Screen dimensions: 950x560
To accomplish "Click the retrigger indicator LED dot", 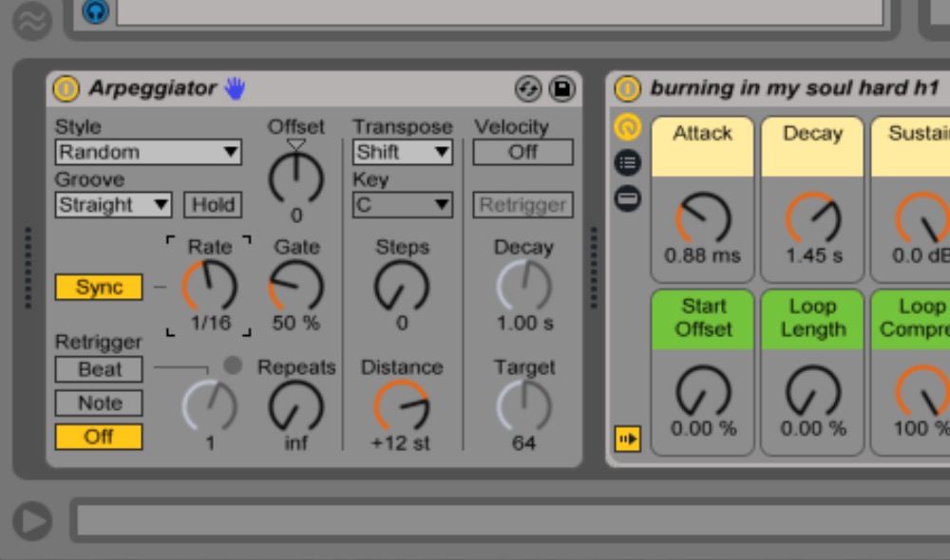I will click(233, 364).
